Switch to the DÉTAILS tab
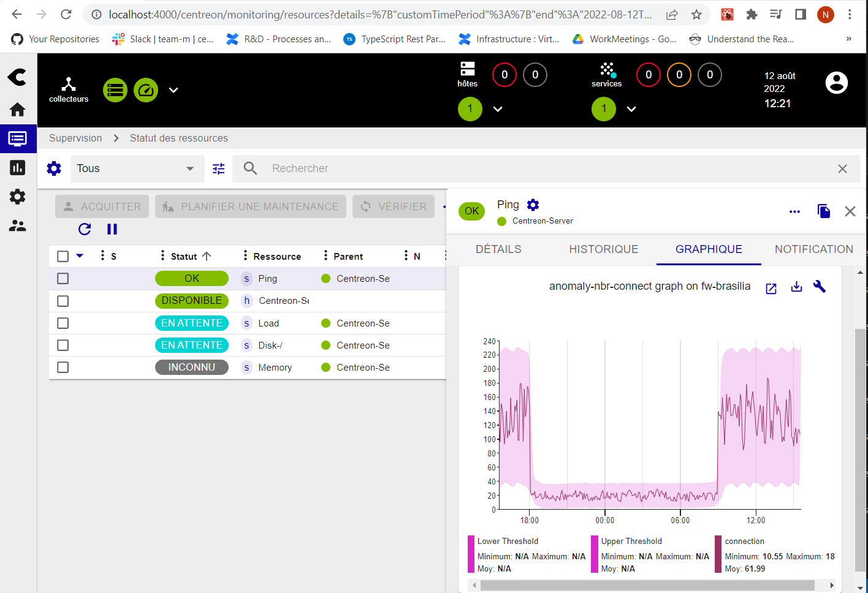The width and height of the screenshot is (868, 593). point(498,249)
